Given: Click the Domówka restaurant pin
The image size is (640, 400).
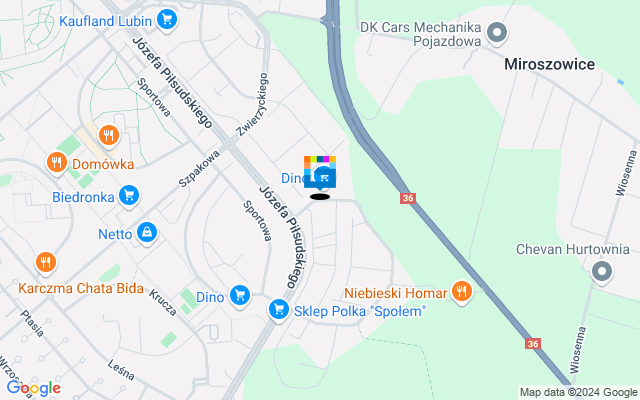Looking at the screenshot, I should pos(57,163).
